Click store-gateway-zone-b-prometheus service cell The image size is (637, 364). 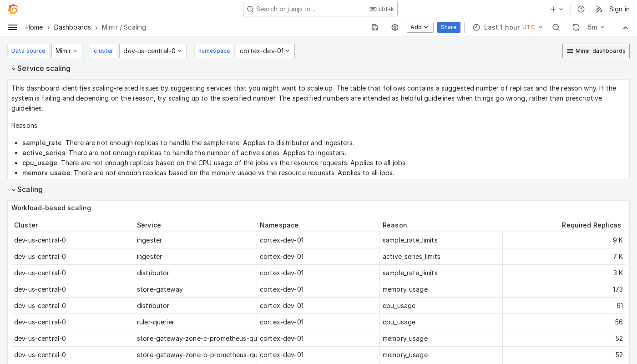pos(195,355)
